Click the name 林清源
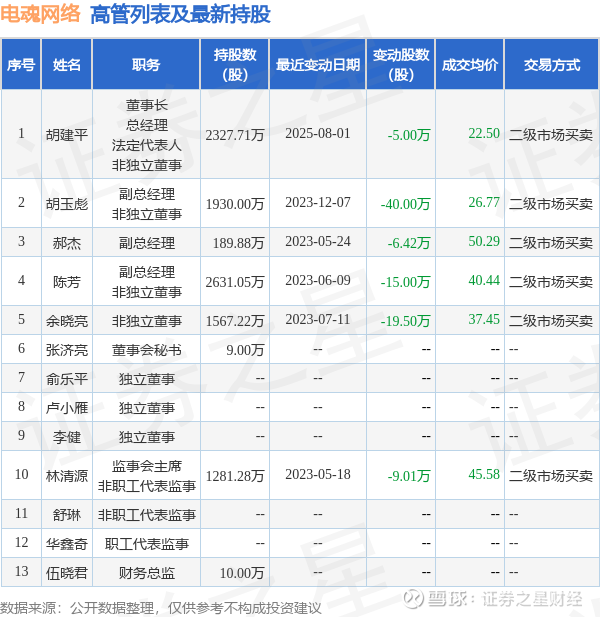This screenshot has width=600, height=617. [67, 476]
